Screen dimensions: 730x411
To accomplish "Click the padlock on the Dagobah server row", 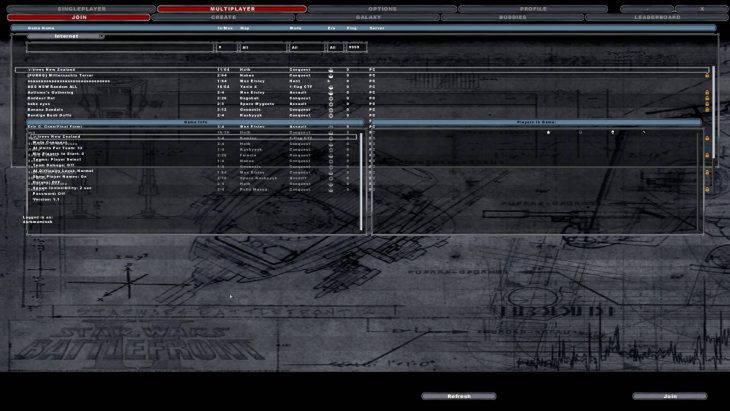I will click(x=707, y=98).
